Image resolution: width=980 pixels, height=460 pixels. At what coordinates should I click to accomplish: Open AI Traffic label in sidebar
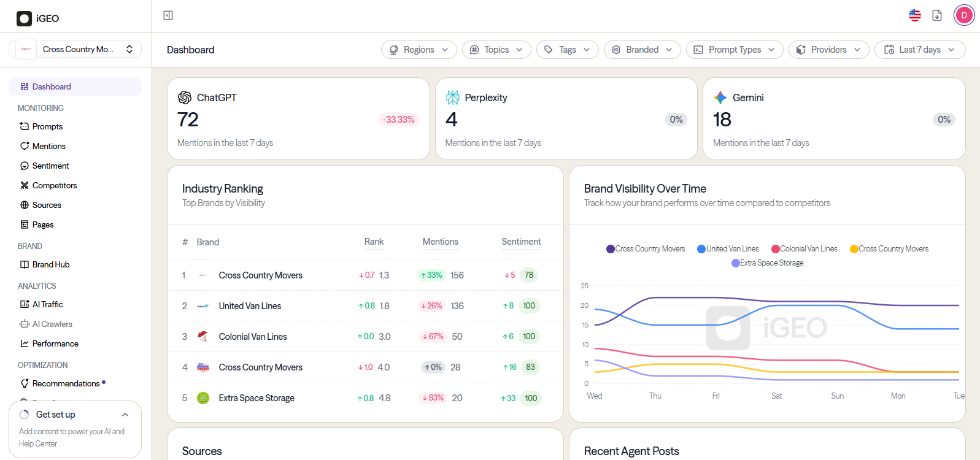click(48, 304)
